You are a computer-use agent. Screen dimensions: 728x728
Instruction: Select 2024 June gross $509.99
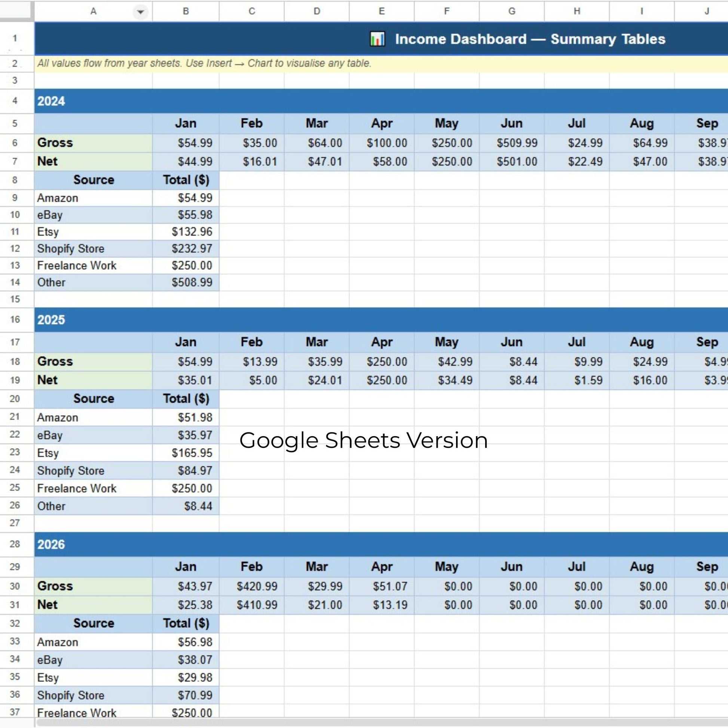(x=512, y=143)
